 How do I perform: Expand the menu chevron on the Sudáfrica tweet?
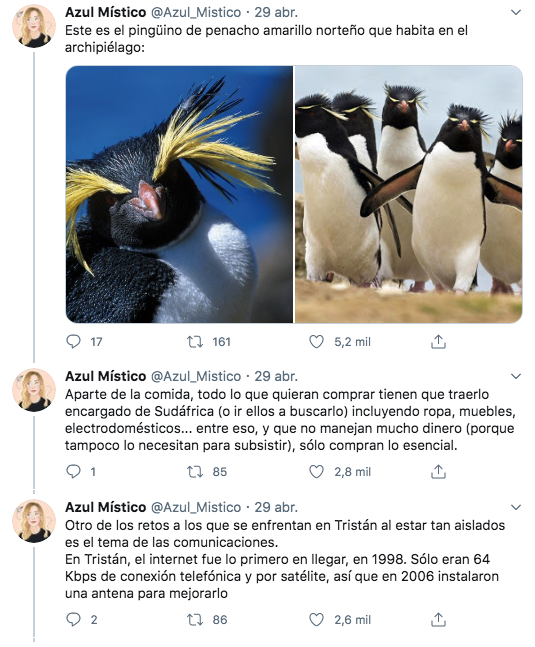click(516, 376)
